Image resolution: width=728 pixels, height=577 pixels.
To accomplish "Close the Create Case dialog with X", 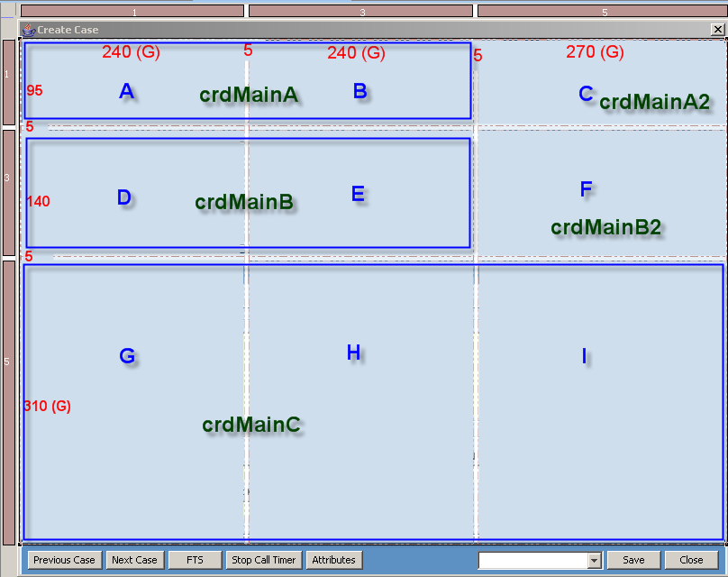I will [x=717, y=30].
